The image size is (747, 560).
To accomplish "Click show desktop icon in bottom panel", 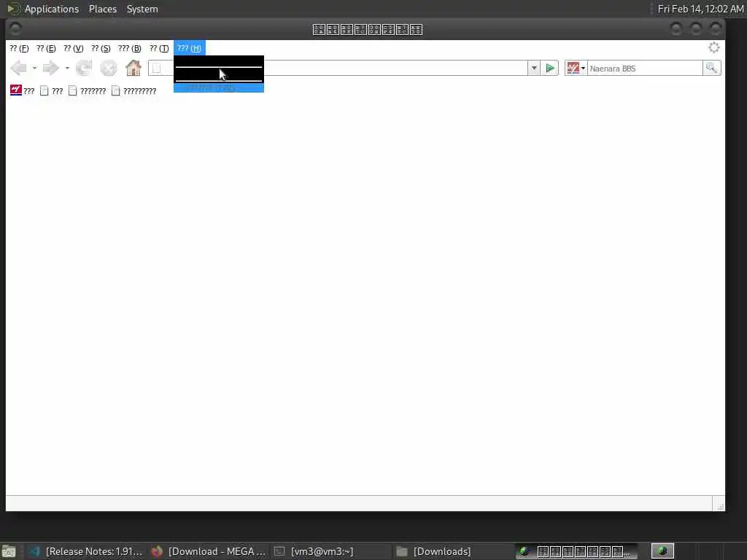I will coord(9,551).
